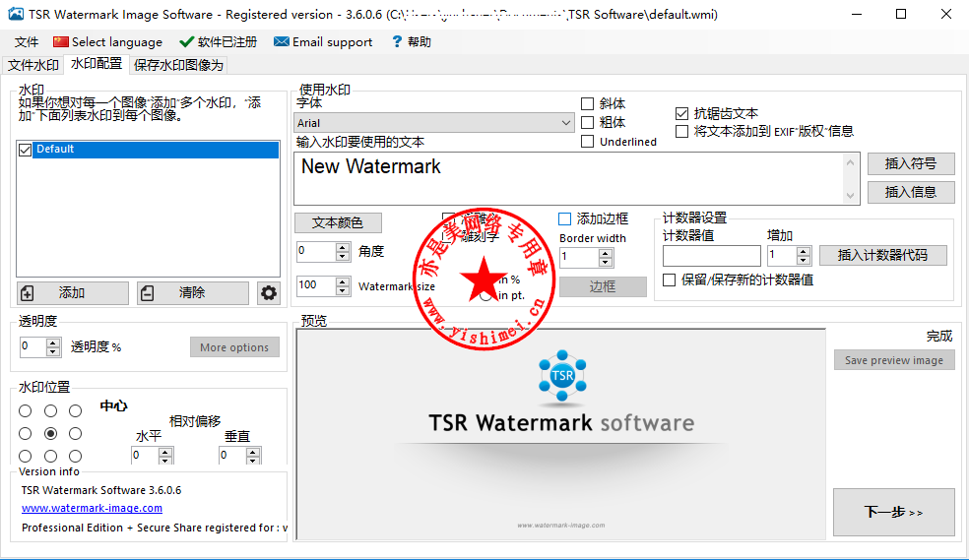Select the center watermark position radio
This screenshot has width=969, height=560.
point(50,433)
